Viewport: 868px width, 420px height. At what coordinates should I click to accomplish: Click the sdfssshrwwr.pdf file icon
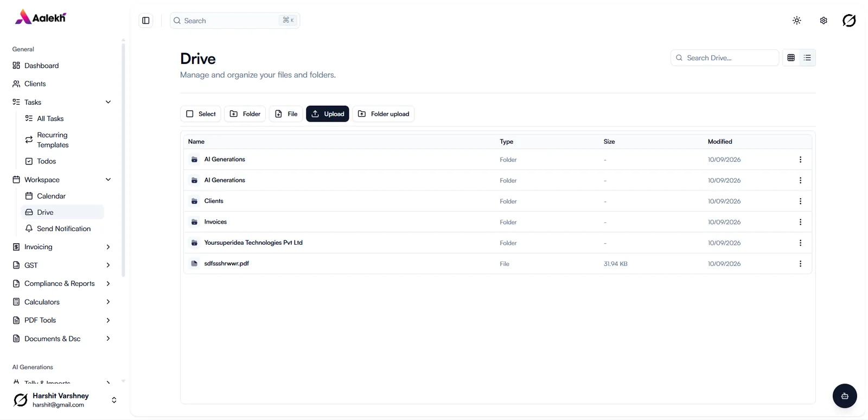[194, 264]
